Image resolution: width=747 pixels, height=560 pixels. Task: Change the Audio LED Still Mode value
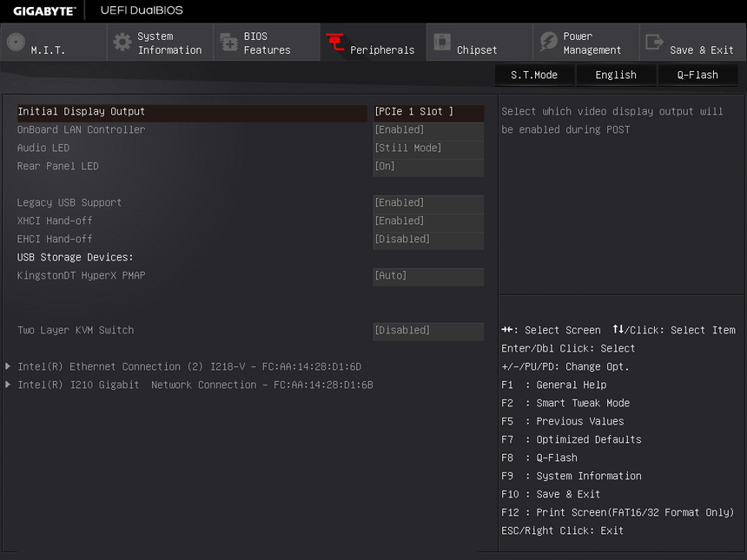pos(427,148)
